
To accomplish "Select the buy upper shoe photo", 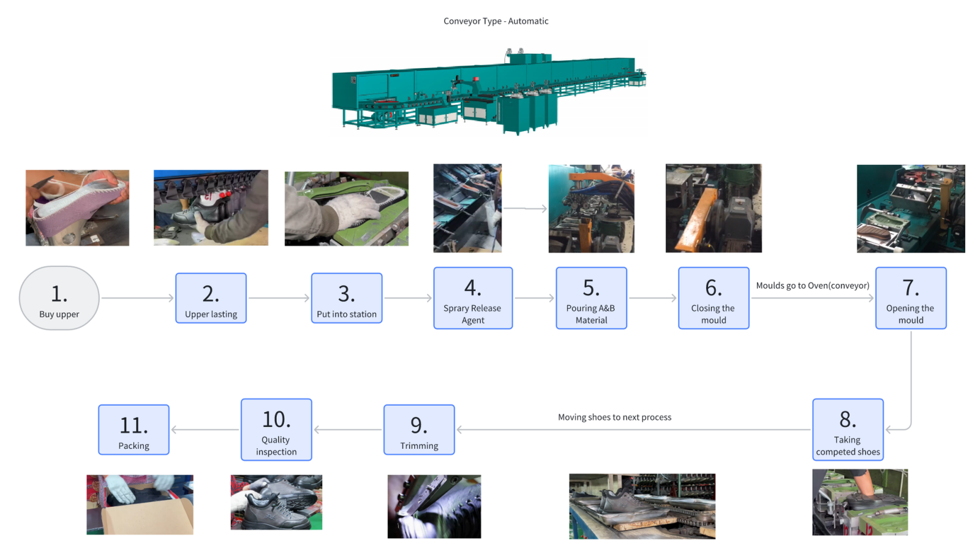I will coord(77,208).
